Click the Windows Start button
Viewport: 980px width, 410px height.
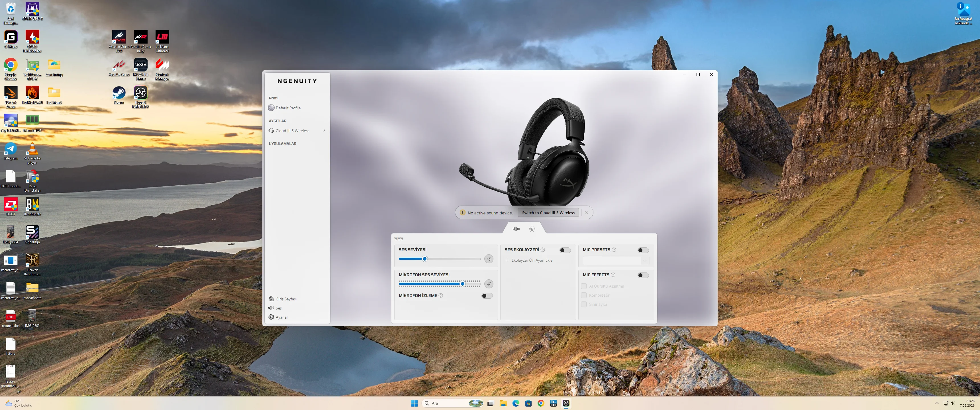414,403
